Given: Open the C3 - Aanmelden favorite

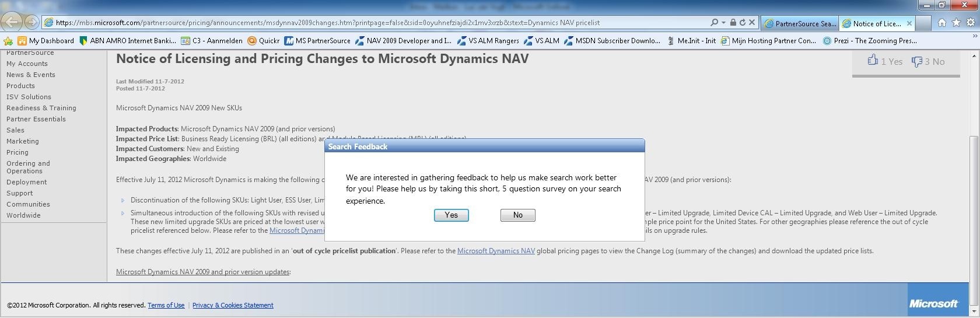Looking at the screenshot, I should (x=212, y=41).
